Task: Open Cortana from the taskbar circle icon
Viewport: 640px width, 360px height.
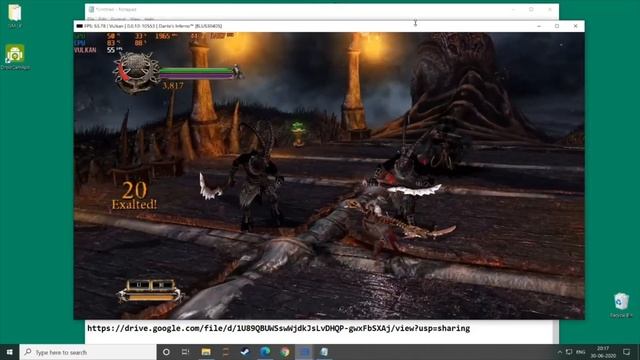Action: 166,352
